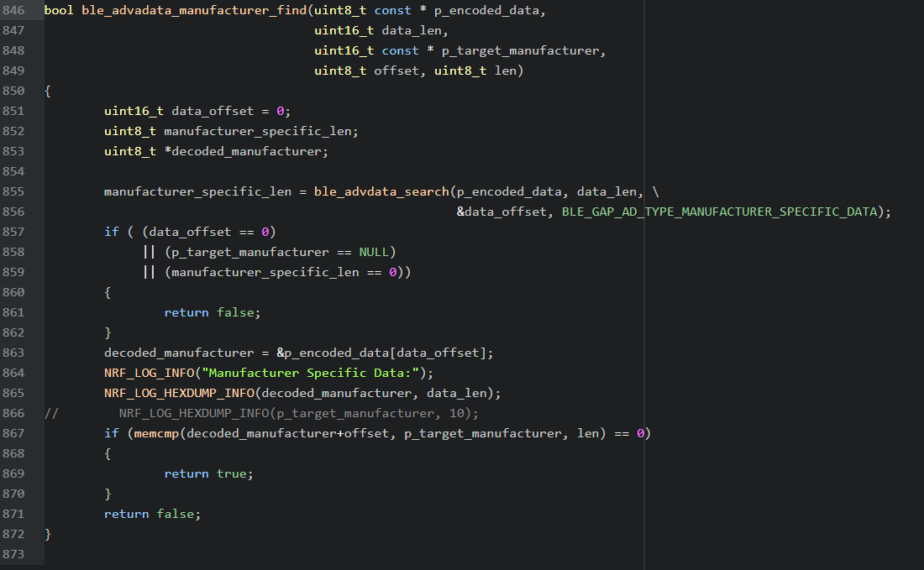Click the comment slashes on line 866
The height and width of the screenshot is (570, 924).
tap(51, 413)
